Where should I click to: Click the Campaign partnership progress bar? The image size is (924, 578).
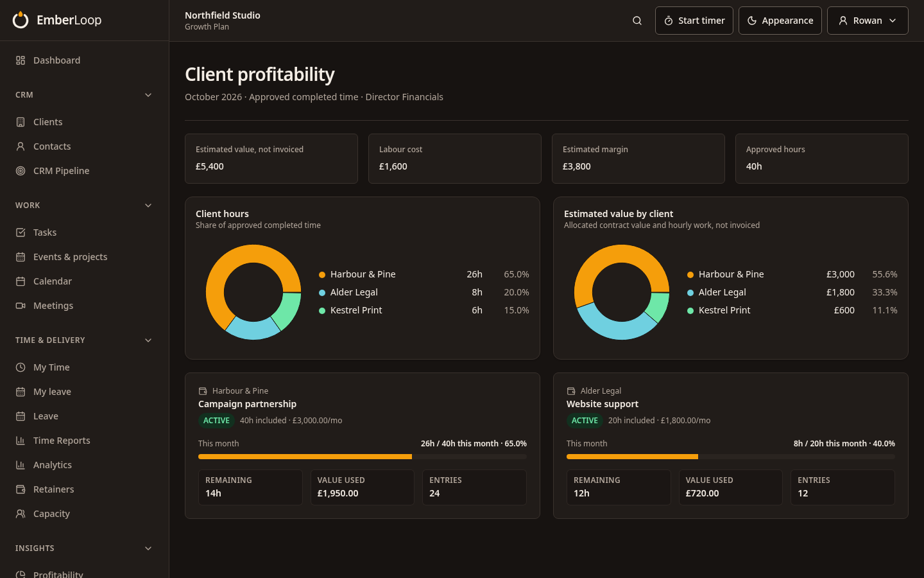(363, 457)
